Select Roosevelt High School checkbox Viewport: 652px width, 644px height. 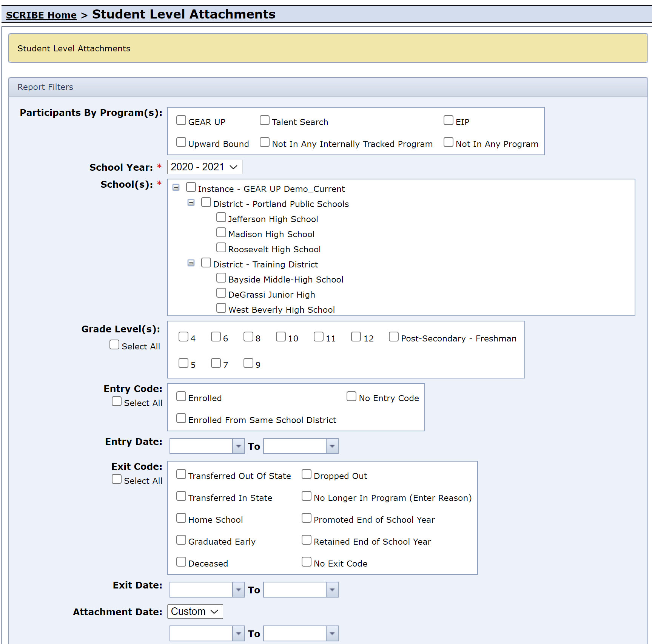pyautogui.click(x=221, y=247)
